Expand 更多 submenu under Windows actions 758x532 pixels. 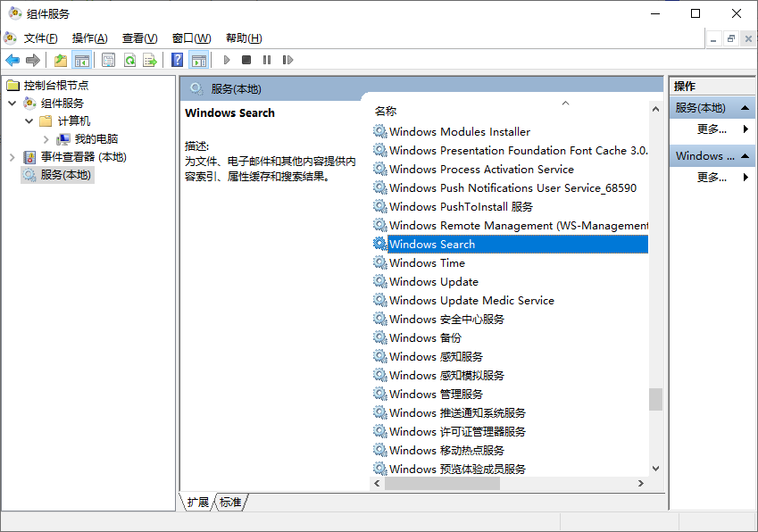tap(746, 178)
